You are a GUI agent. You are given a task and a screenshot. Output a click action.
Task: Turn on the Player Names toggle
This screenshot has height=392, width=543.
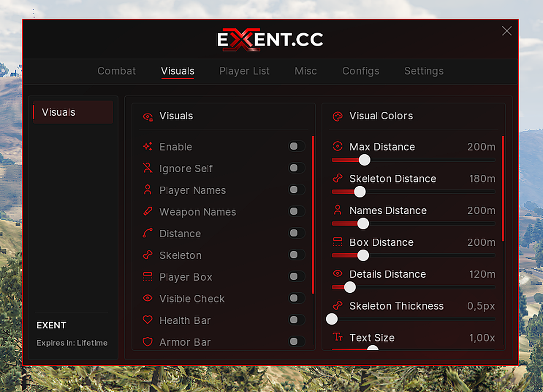coord(296,190)
